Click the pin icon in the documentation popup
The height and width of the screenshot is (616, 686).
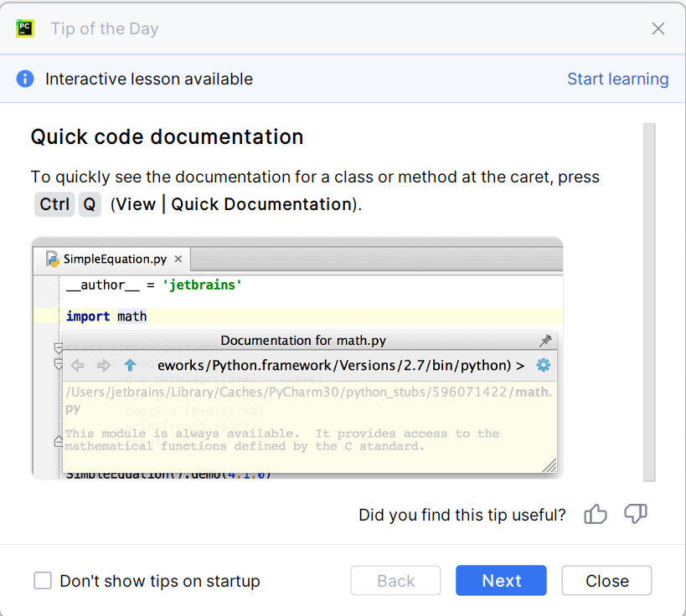[x=545, y=341]
